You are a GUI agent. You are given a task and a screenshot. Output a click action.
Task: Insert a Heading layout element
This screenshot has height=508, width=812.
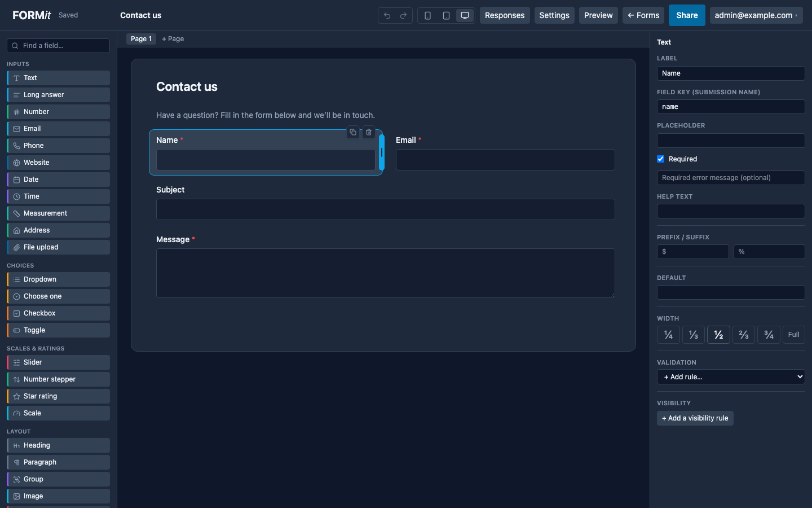(x=58, y=445)
